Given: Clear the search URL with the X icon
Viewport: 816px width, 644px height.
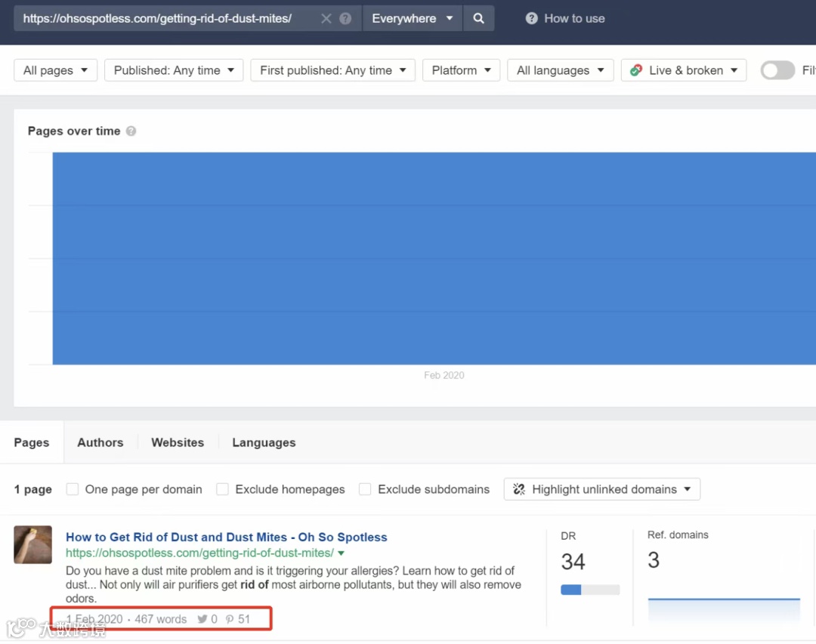Looking at the screenshot, I should click(x=326, y=19).
